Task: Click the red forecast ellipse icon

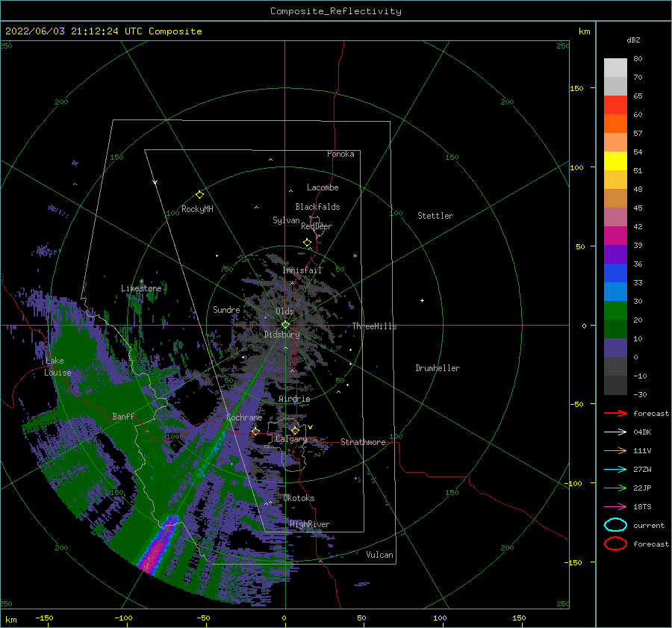Action: pos(615,544)
